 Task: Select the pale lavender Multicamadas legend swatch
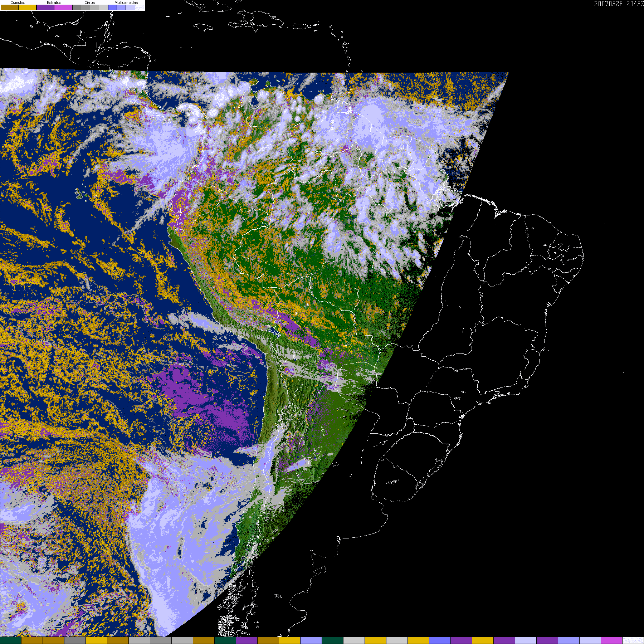pyautogui.click(x=130, y=7)
